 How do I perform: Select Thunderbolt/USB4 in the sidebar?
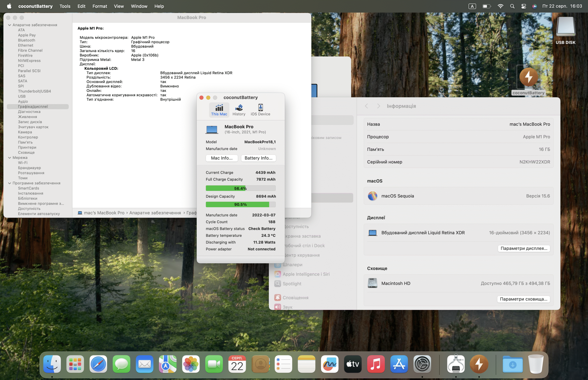point(34,91)
